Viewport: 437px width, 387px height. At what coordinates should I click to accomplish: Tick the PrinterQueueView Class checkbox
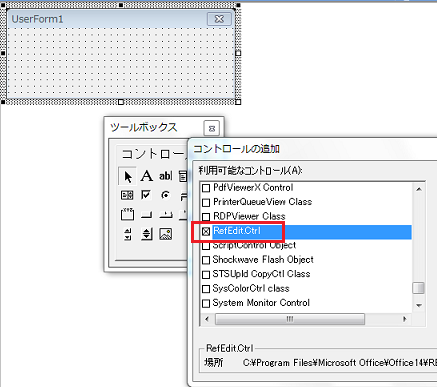tap(206, 202)
